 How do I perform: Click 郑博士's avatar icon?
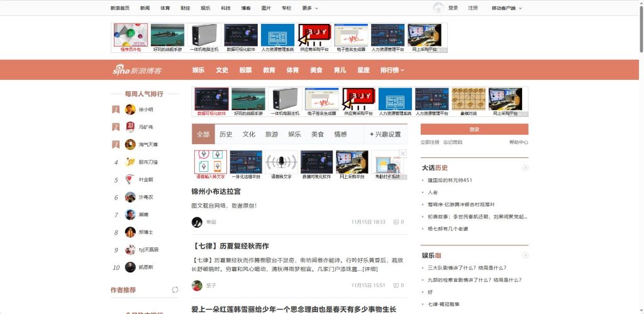[x=130, y=232]
